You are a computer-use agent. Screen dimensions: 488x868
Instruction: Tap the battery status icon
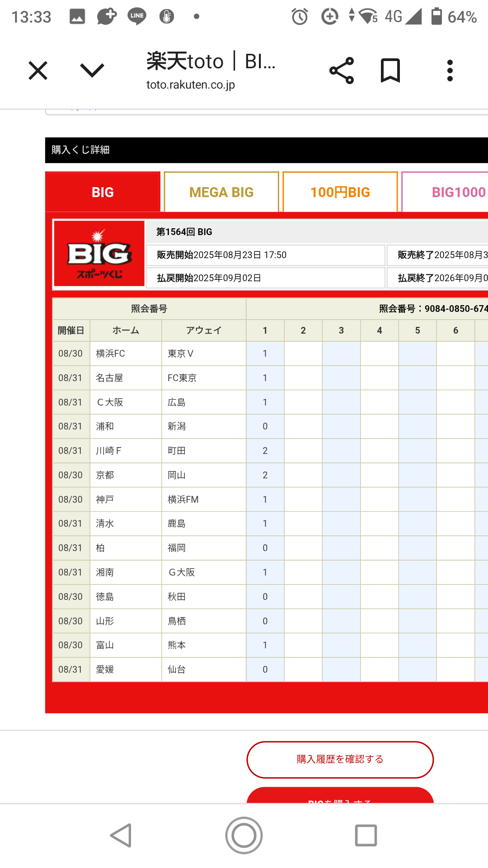pyautogui.click(x=436, y=16)
